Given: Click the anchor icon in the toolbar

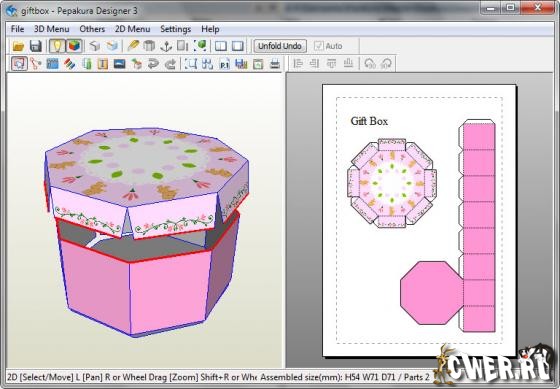Looking at the screenshot, I should (x=166, y=46).
